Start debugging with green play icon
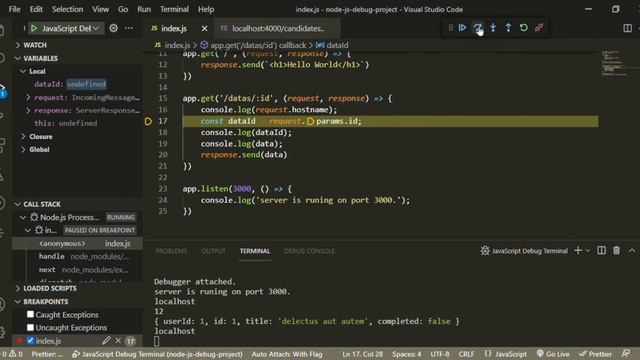The height and width of the screenshot is (360, 640). pos(34,28)
